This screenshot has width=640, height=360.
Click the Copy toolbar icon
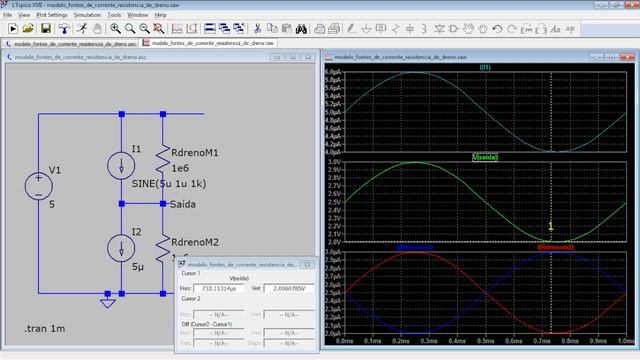click(272, 29)
